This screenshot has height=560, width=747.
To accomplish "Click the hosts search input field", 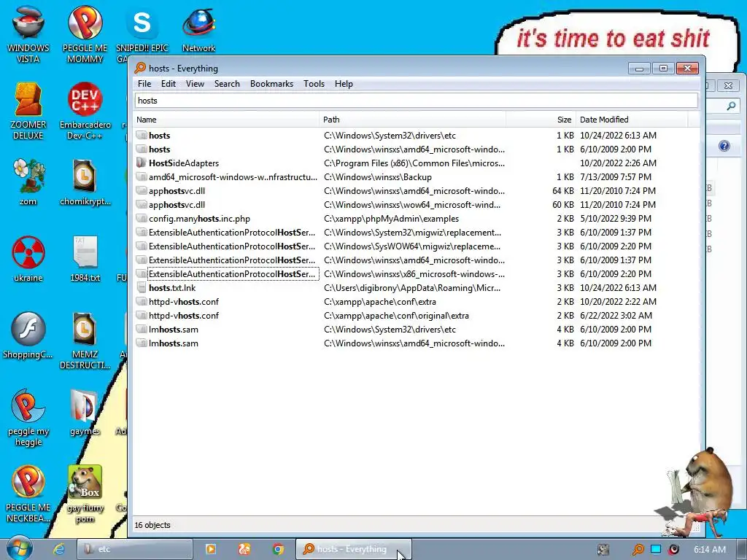I will pyautogui.click(x=416, y=101).
